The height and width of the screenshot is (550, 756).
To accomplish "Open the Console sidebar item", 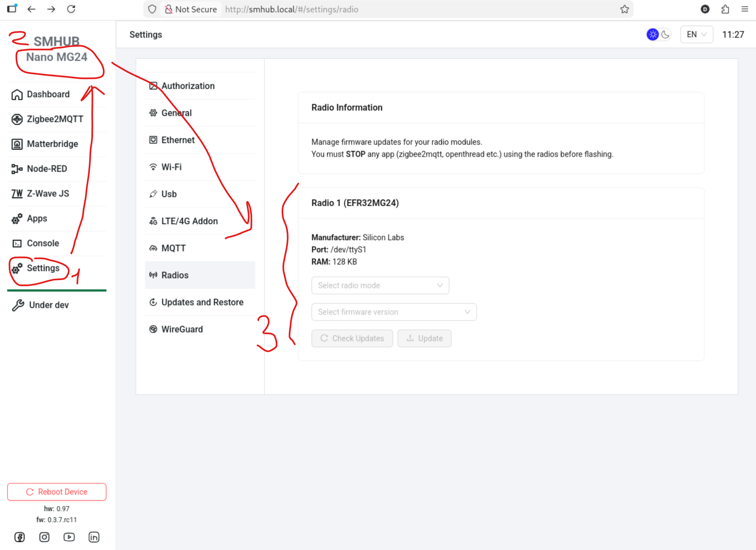I will click(x=43, y=243).
